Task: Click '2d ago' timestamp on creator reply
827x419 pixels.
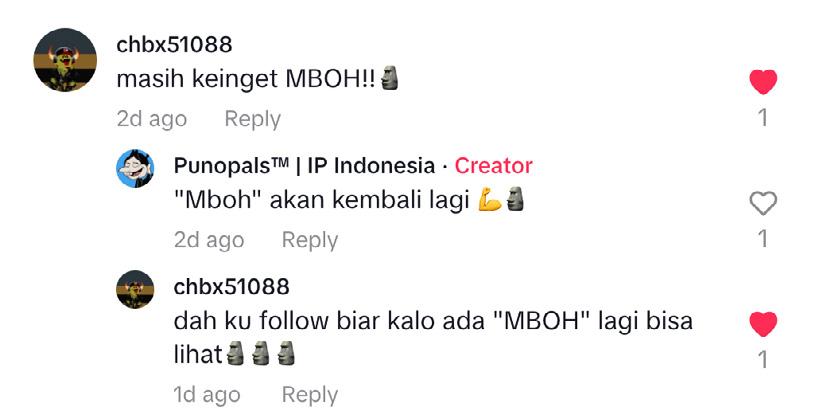Action: coord(209,240)
